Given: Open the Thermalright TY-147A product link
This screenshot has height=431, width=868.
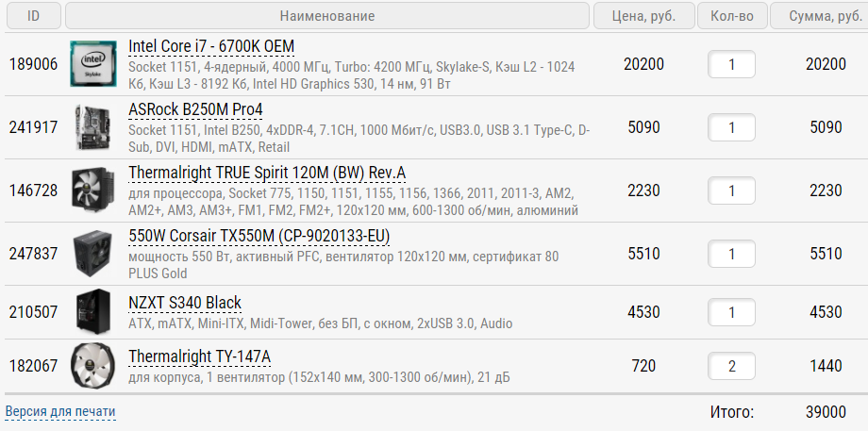Looking at the screenshot, I should tap(199, 356).
